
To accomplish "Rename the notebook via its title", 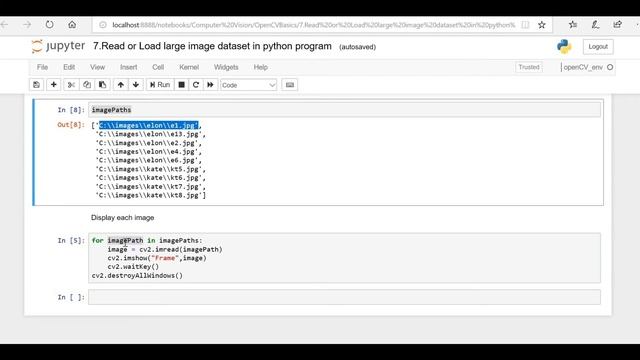I will (212, 46).
